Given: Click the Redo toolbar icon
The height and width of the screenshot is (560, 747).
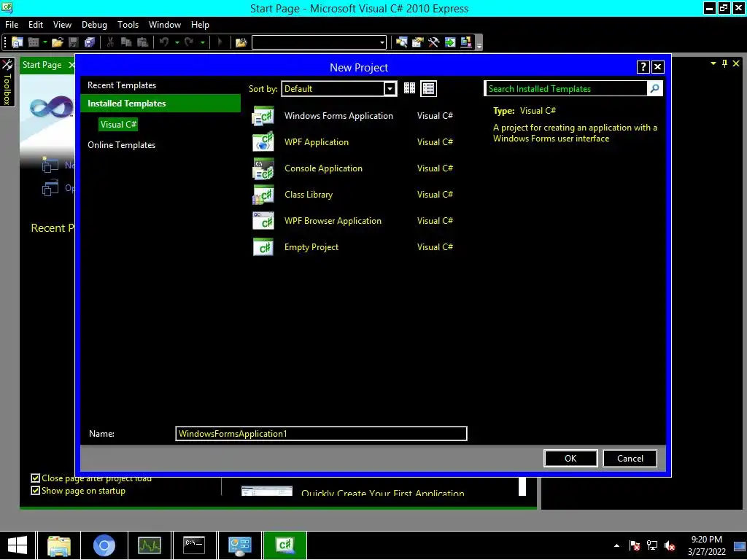Looking at the screenshot, I should [189, 42].
